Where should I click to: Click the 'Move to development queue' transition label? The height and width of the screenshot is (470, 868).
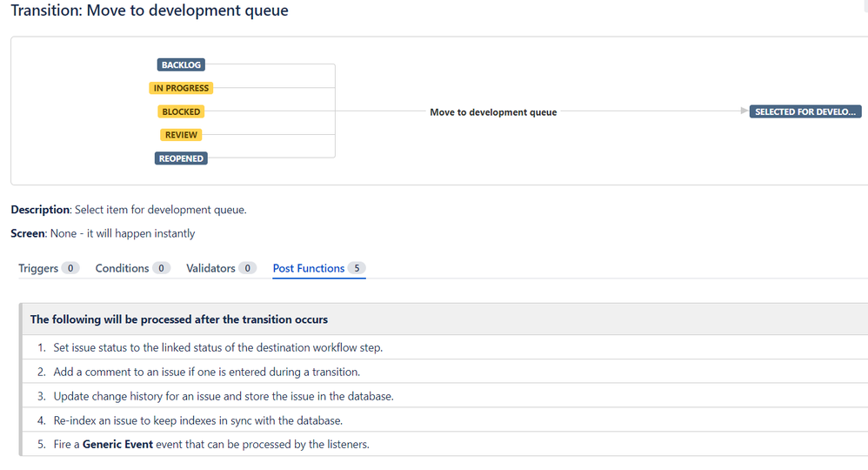[x=493, y=112]
